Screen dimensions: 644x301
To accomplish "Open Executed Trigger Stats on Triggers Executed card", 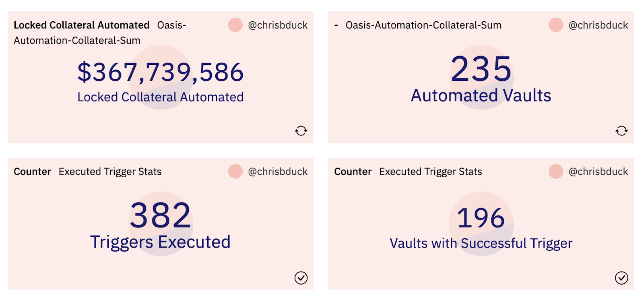I will click(x=110, y=172).
